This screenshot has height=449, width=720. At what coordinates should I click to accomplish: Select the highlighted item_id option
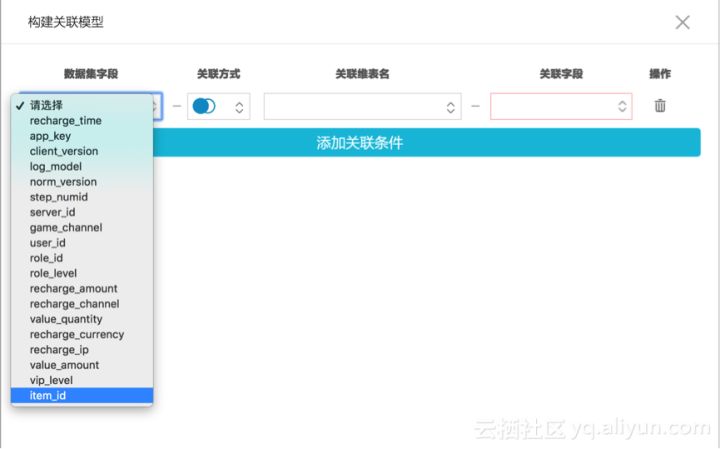click(82, 395)
